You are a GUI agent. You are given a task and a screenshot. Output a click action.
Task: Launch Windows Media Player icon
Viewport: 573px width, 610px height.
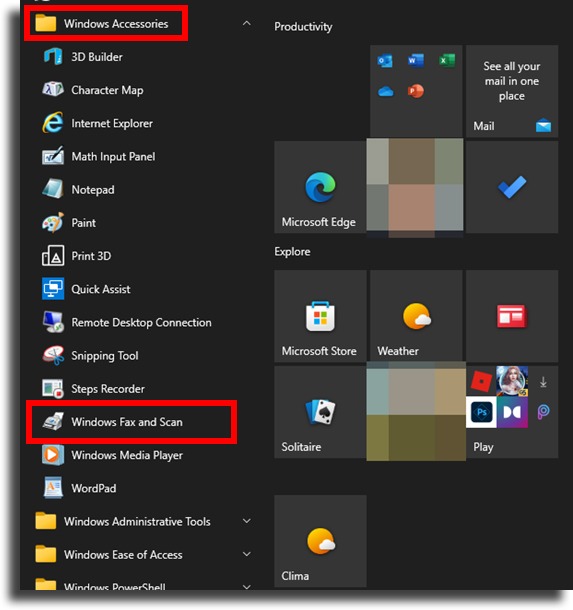coord(53,455)
